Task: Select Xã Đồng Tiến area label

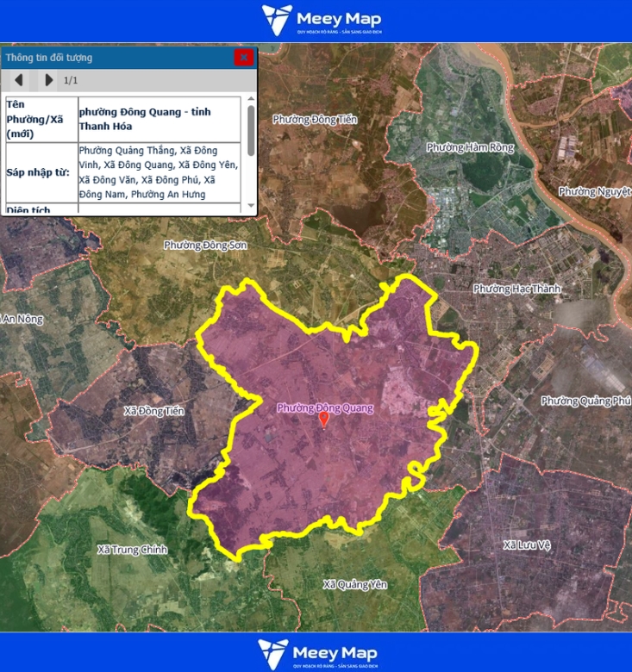Action: point(154,411)
